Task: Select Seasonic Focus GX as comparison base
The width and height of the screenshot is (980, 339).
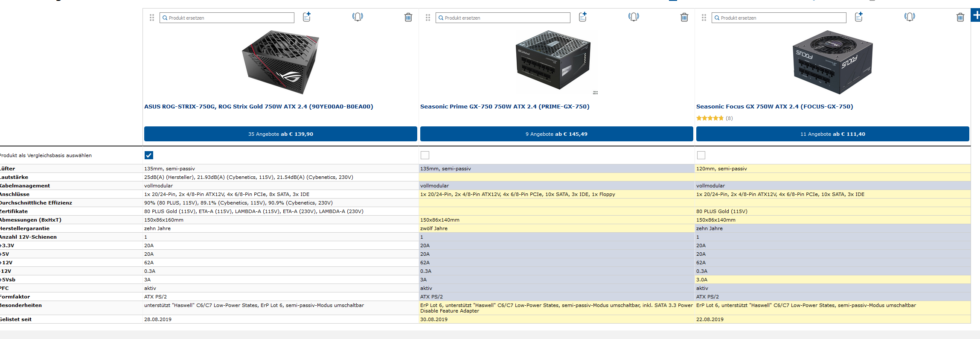Action: (x=701, y=155)
